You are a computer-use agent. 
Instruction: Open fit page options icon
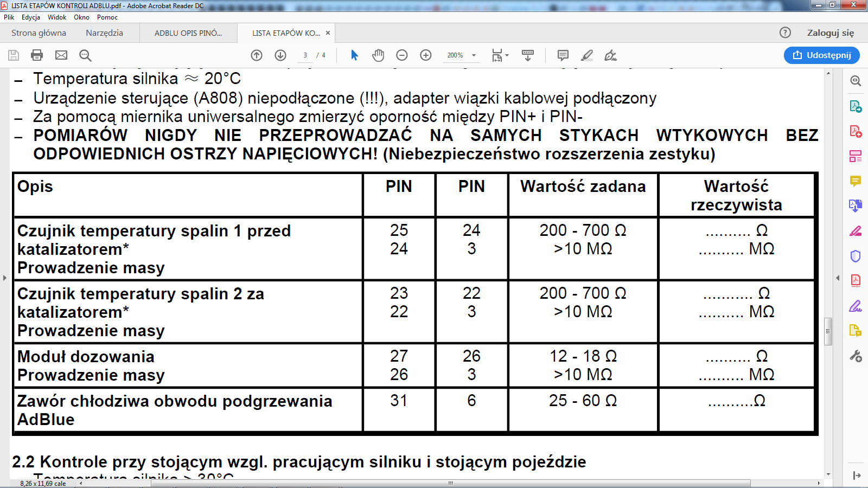click(x=497, y=55)
